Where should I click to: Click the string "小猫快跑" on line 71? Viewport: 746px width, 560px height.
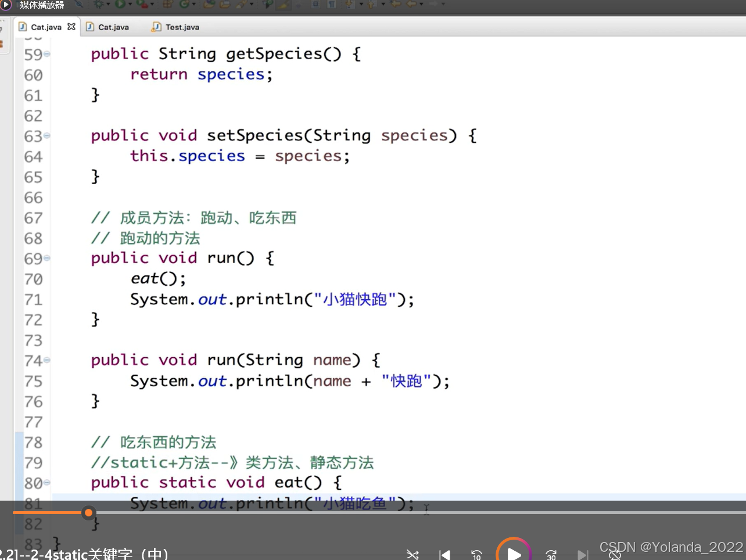355,299
